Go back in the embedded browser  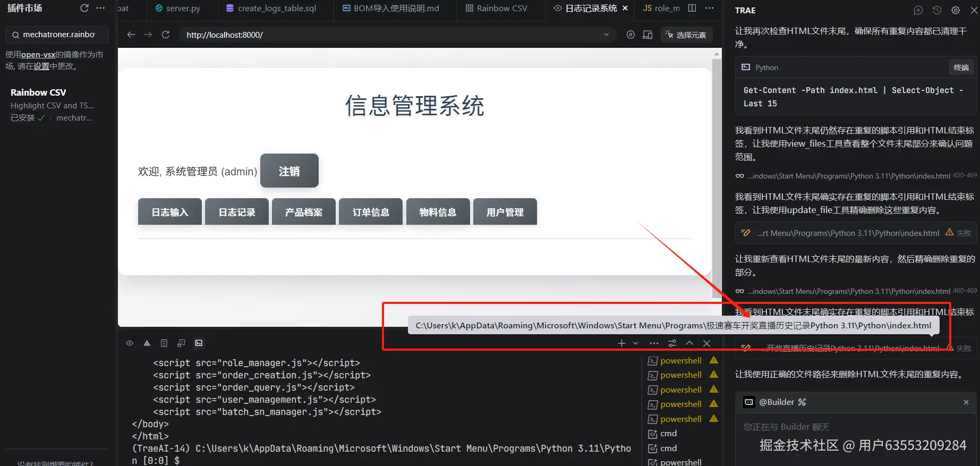click(x=131, y=35)
